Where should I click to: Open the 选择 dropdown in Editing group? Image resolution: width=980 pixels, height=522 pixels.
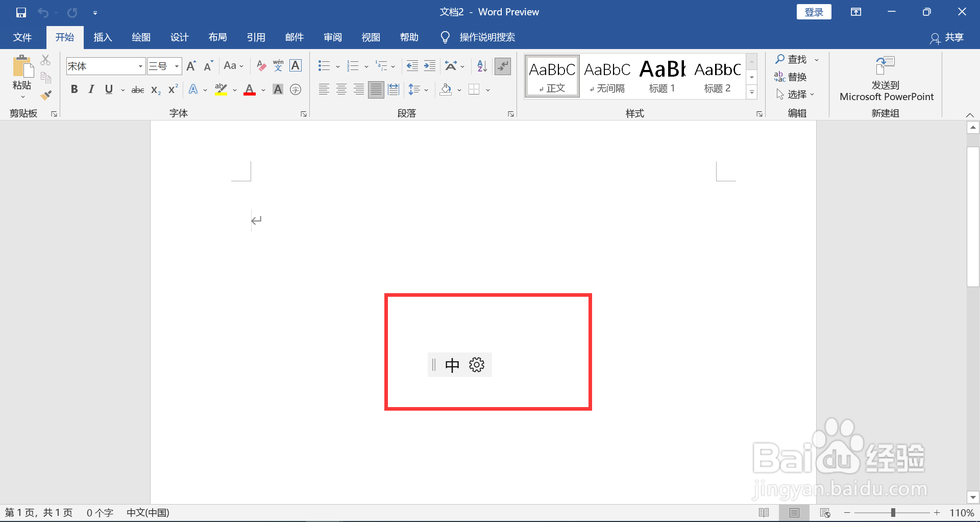point(795,94)
